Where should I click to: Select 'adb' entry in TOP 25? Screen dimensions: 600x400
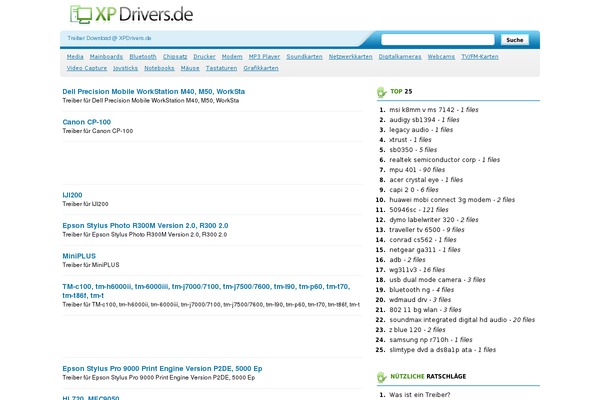coord(395,260)
